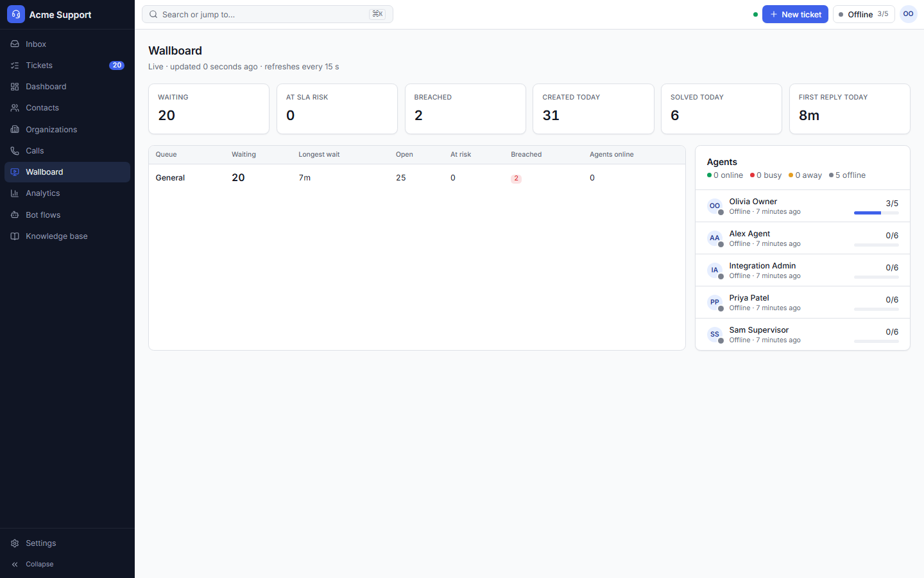Click the OO user avatar in header
This screenshot has width=924, height=578.
[909, 14]
